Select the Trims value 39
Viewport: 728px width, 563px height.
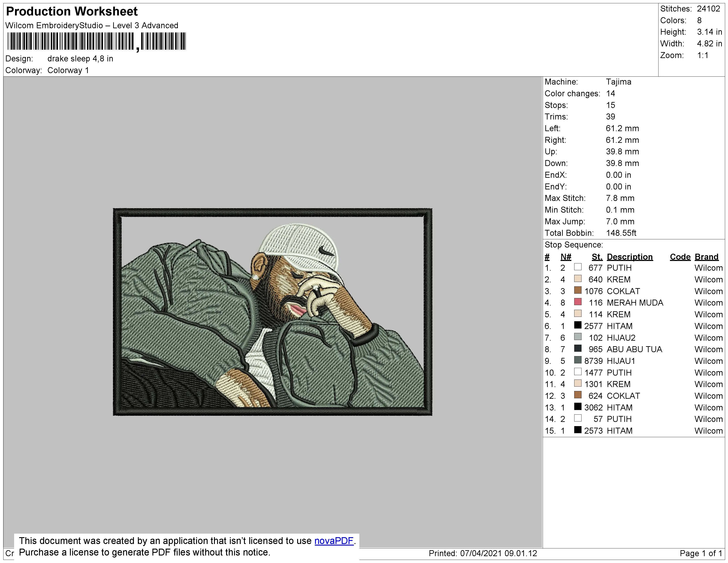point(610,117)
